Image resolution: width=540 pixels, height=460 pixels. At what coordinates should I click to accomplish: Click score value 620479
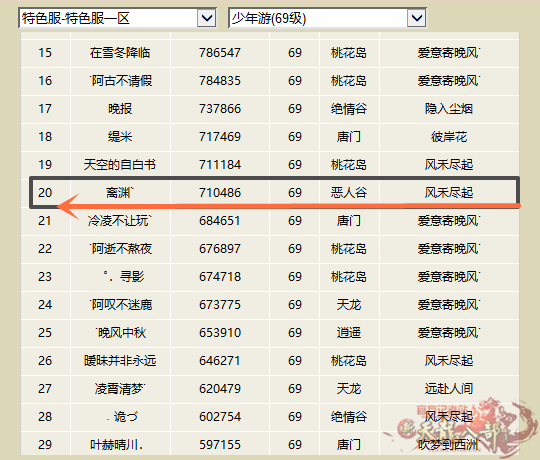[x=220, y=389]
